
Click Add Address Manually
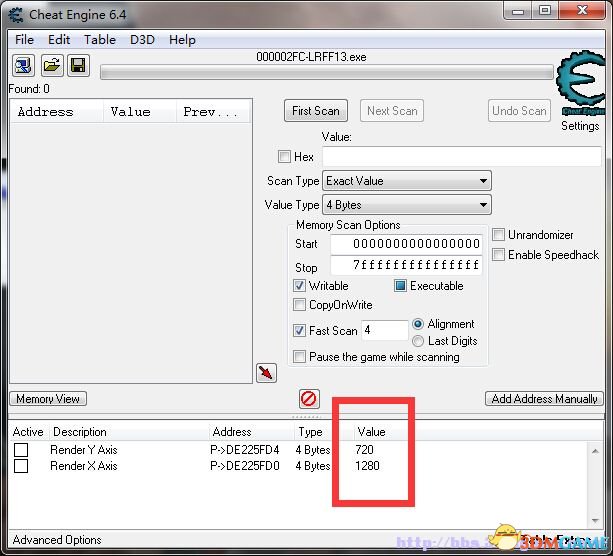(544, 399)
